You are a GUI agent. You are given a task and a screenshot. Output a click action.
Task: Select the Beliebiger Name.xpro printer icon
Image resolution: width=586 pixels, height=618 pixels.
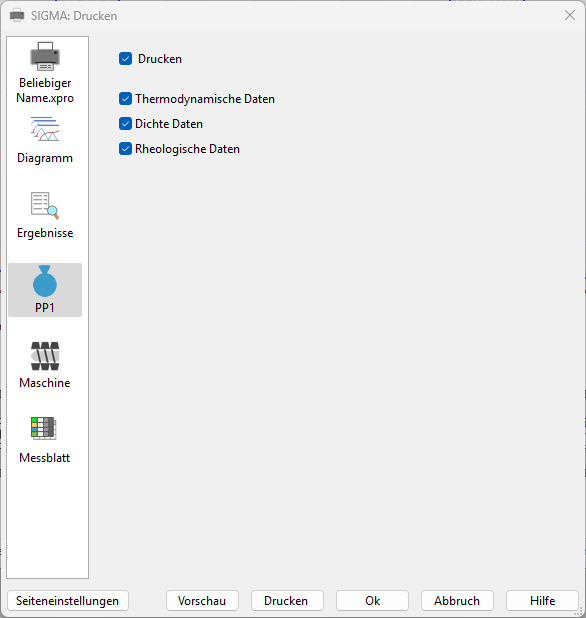[45, 56]
